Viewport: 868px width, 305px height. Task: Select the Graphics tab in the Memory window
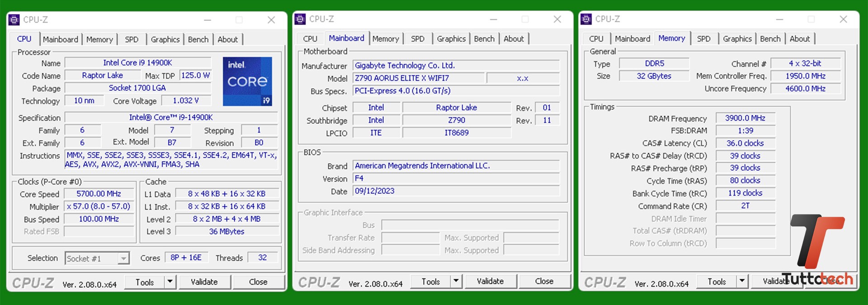737,39
